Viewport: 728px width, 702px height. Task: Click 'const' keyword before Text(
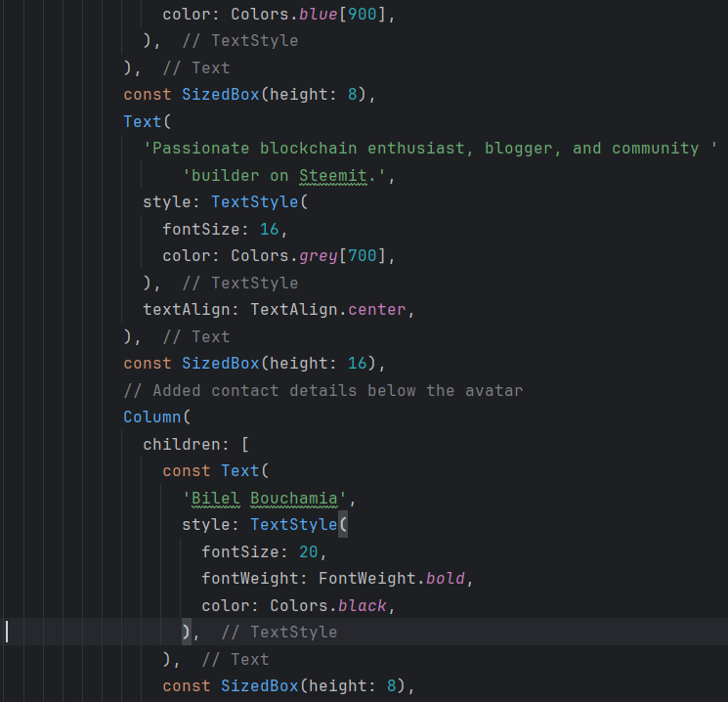(x=187, y=471)
